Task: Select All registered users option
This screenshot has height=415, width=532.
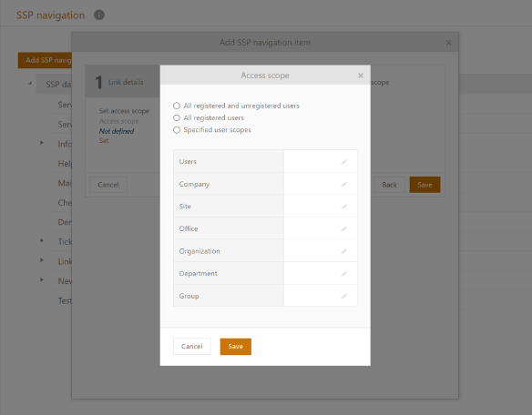Action: 177,118
